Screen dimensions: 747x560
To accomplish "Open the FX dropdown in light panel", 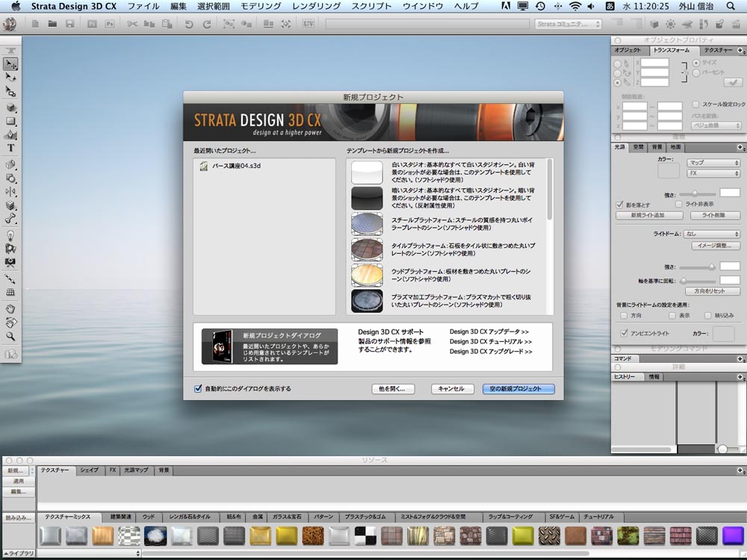I will point(713,173).
